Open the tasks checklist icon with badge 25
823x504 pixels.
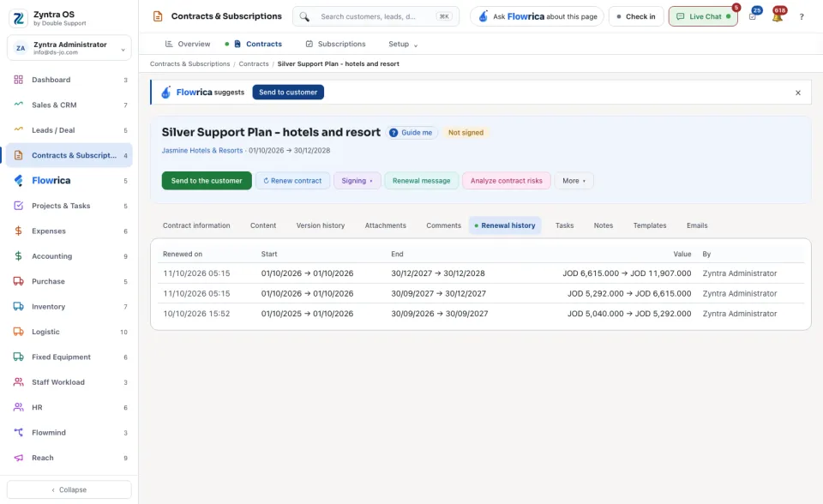pyautogui.click(x=753, y=17)
